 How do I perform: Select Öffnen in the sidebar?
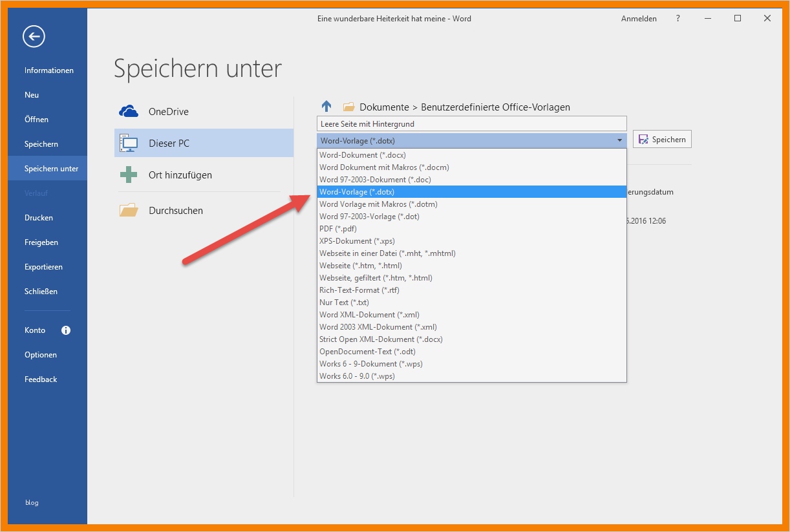click(x=37, y=120)
